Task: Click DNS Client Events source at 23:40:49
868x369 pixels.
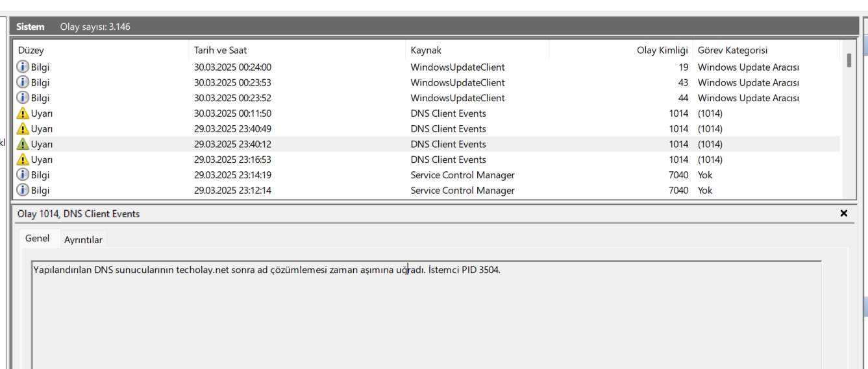Action: click(448, 128)
